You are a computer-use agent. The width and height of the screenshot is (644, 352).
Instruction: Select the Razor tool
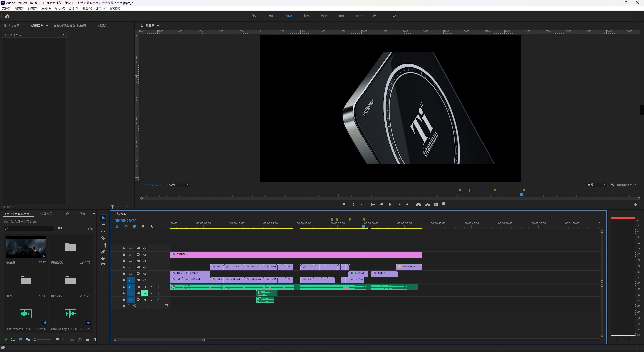[103, 238]
